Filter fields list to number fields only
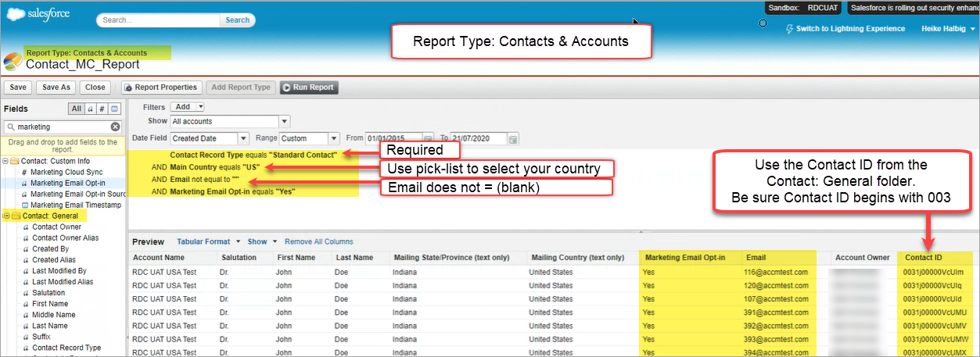This screenshot has width=980, height=357. point(102,109)
